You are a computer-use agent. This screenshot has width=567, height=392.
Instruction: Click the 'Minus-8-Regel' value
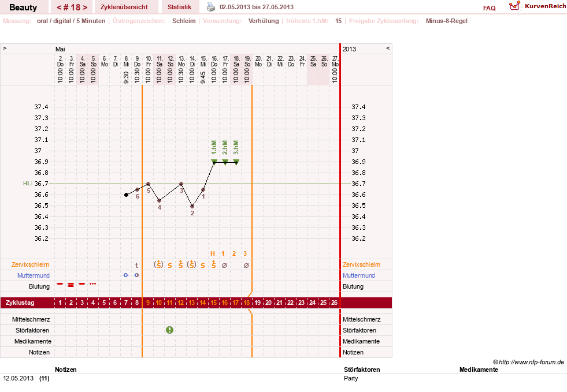point(447,21)
